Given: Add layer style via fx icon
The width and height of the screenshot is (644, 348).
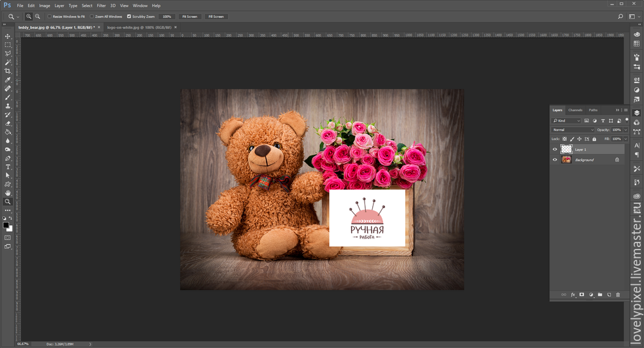Looking at the screenshot, I should tap(573, 295).
